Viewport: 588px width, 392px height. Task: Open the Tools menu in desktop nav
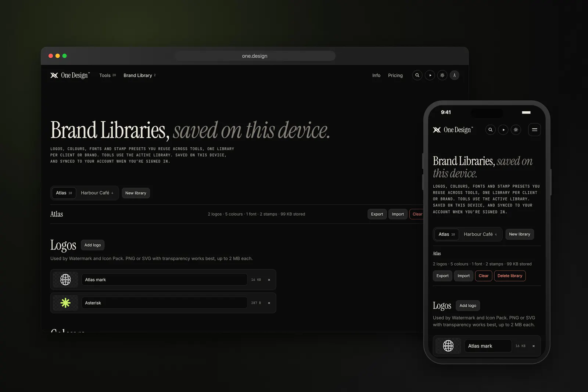[107, 75]
